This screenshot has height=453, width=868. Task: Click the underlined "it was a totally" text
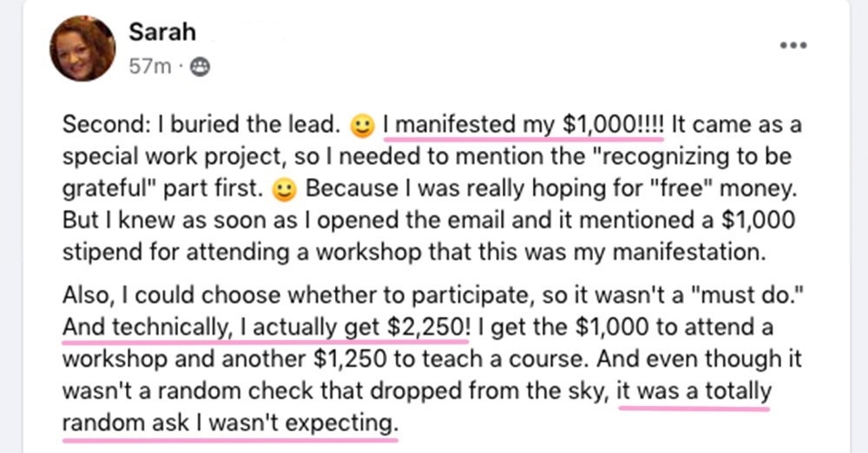(694, 391)
